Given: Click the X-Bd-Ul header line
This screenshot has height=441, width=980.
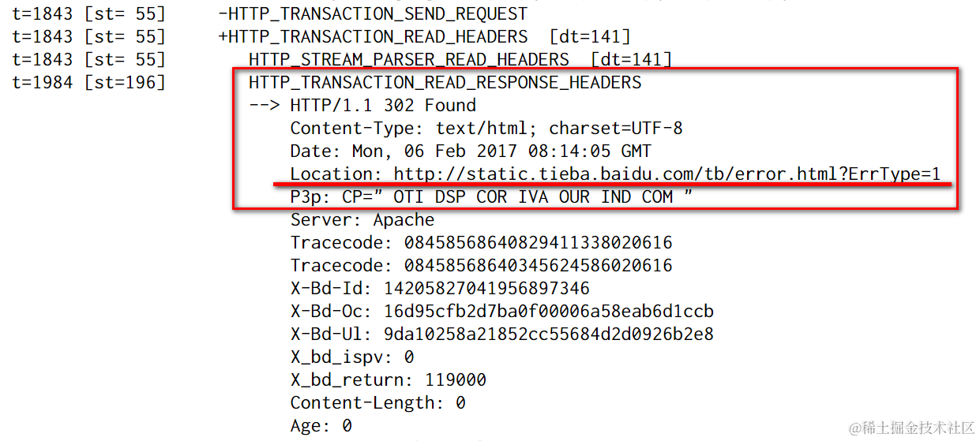Looking at the screenshot, I should click(x=502, y=334).
